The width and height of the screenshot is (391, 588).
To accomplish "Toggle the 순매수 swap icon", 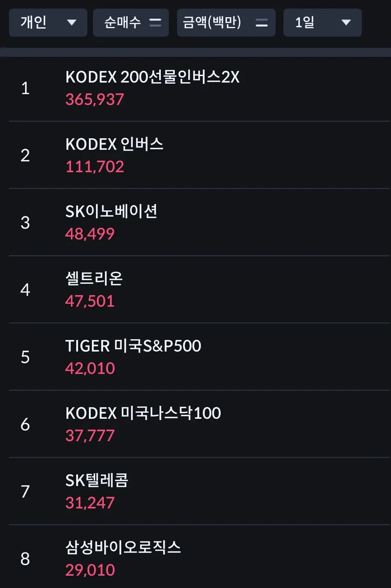I will click(x=155, y=23).
